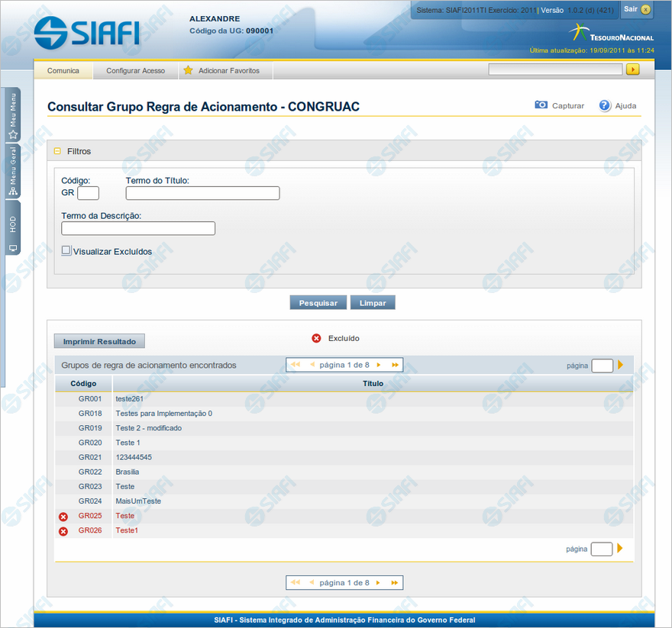Click the Adicionar Favoritos star icon
672x628 pixels.
pos(188,70)
